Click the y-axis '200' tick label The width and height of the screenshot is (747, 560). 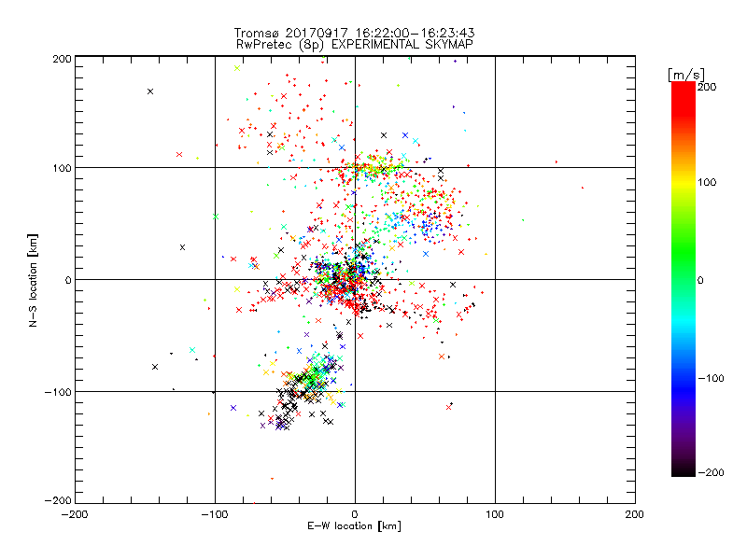(62, 59)
